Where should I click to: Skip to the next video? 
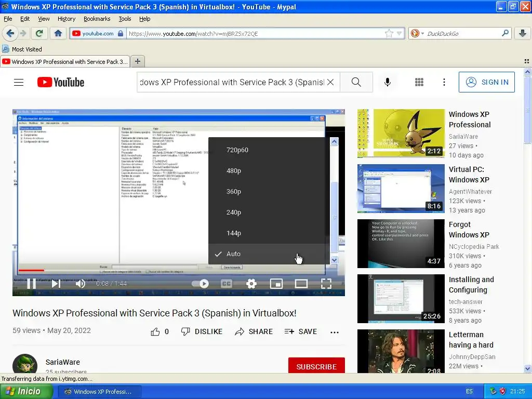tap(56, 284)
